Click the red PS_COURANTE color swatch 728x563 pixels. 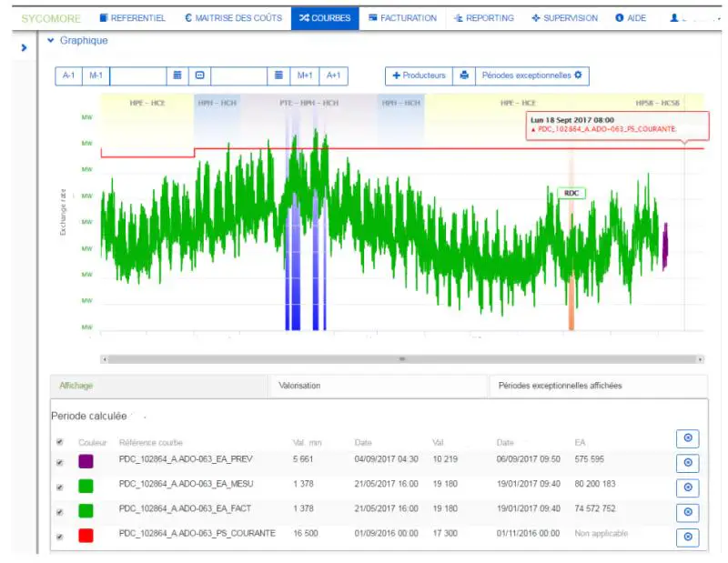pyautogui.click(x=86, y=536)
